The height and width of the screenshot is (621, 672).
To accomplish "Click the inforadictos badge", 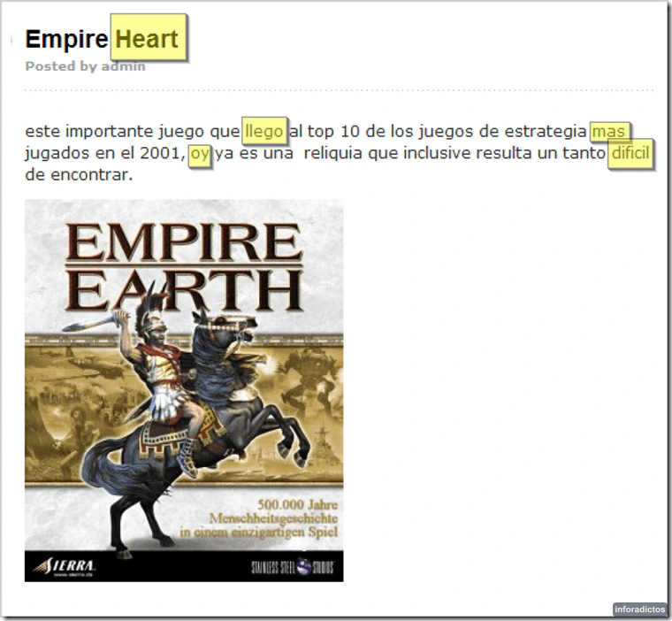I will 639,609.
